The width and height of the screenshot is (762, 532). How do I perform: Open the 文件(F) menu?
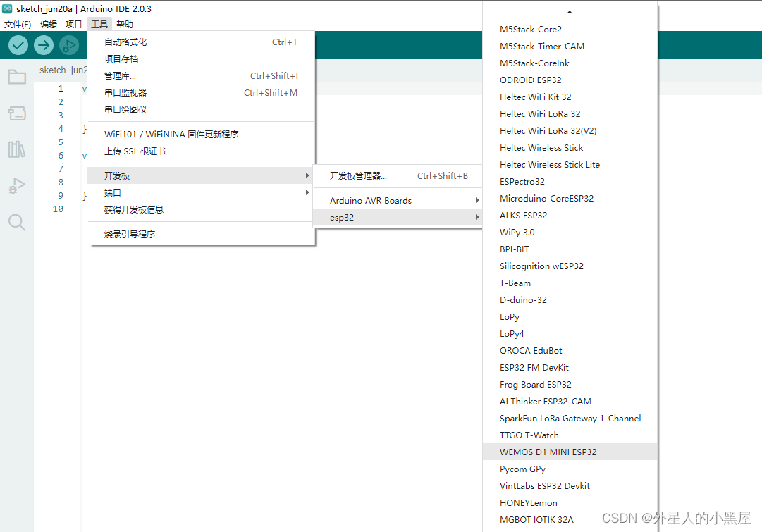pos(18,24)
